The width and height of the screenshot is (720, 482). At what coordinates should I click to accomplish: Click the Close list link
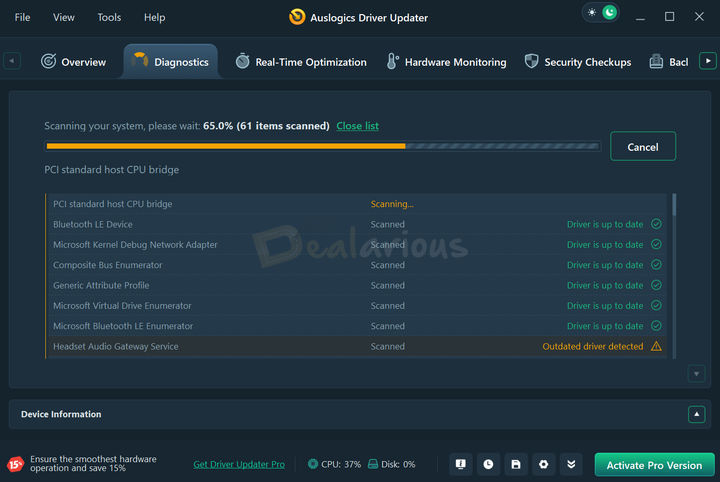tap(357, 126)
